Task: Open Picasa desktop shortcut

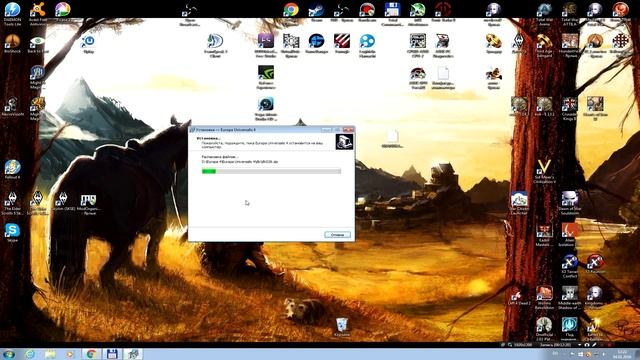Action: [62, 11]
